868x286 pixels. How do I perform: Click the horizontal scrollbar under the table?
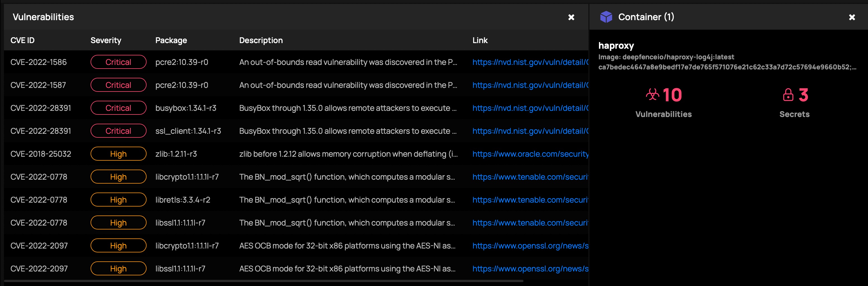[x=263, y=281]
